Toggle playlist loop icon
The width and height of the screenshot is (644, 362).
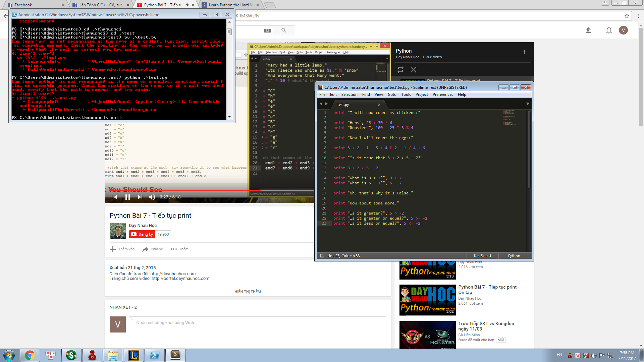pos(400,70)
